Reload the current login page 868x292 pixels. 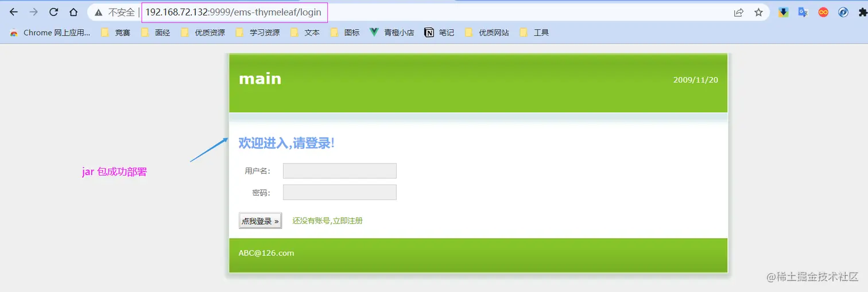pyautogui.click(x=53, y=12)
